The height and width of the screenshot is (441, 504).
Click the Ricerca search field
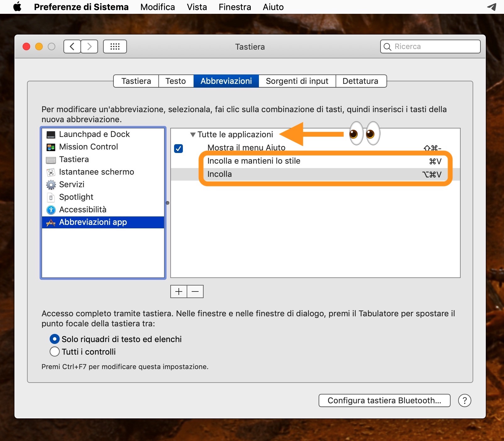pyautogui.click(x=430, y=46)
